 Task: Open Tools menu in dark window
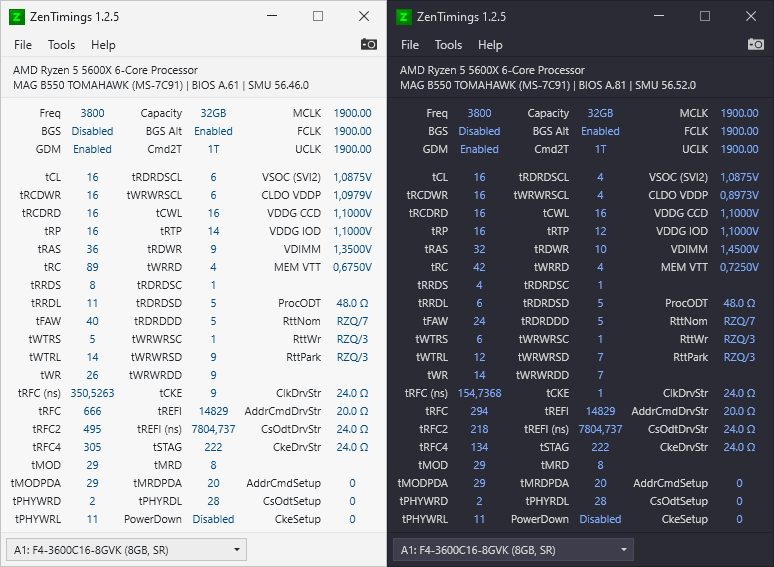pyautogui.click(x=448, y=45)
